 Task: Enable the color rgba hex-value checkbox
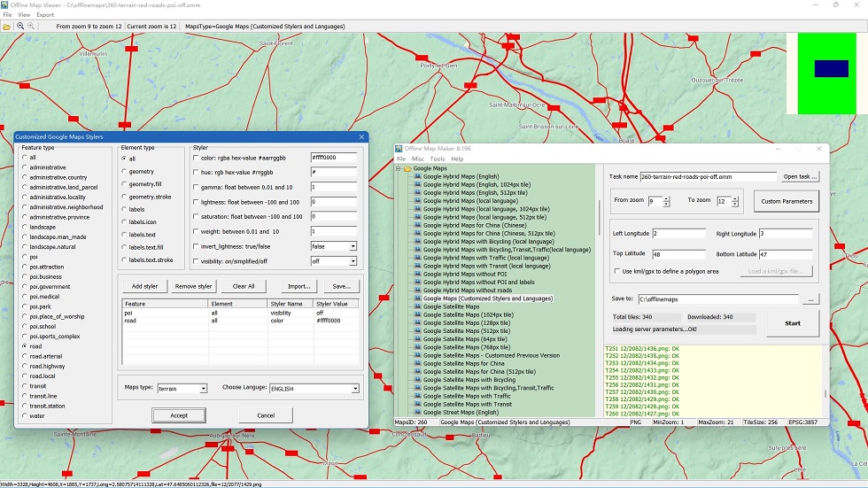point(196,158)
